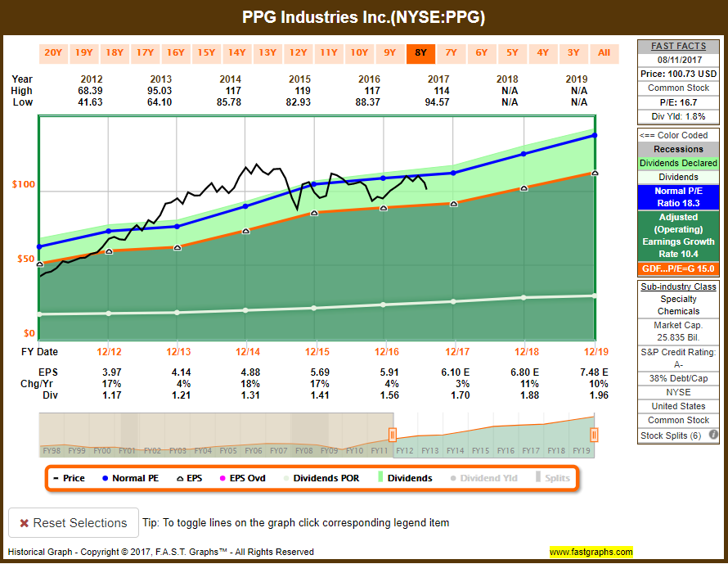Switch to the 20Y timeframe tab
Image resolution: width=728 pixels, height=564 pixels.
point(53,52)
